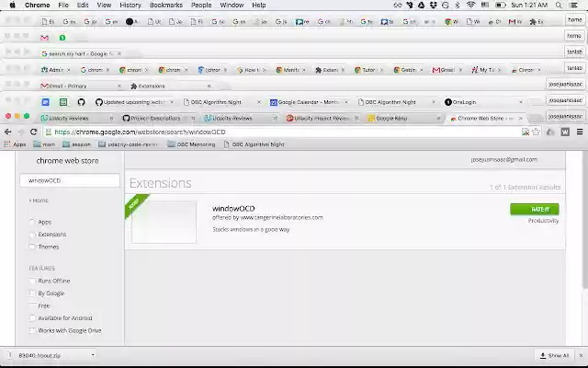
Task: Go back using the browser back arrow
Action: click(7, 132)
